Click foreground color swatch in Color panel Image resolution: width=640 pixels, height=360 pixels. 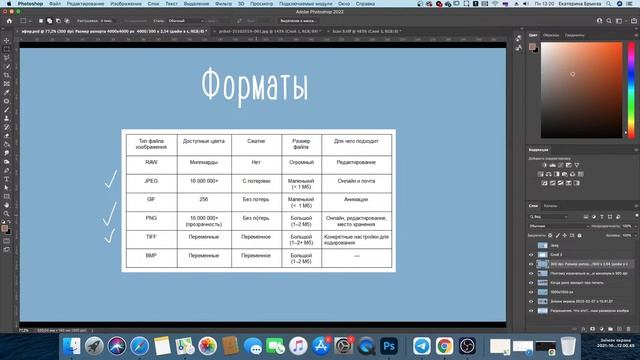(532, 47)
